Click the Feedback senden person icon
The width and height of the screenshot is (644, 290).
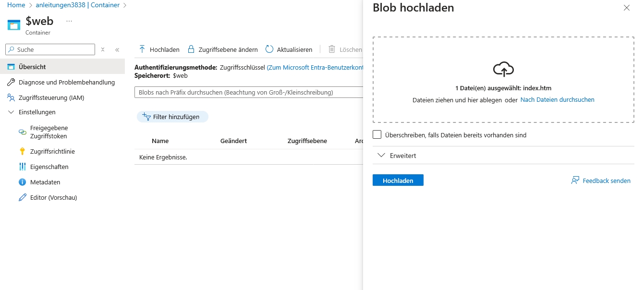pyautogui.click(x=575, y=181)
